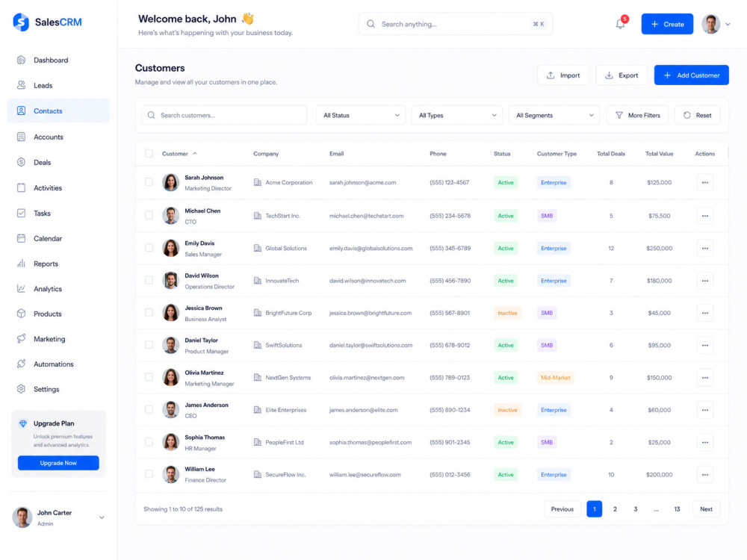Image resolution: width=747 pixels, height=560 pixels.
Task: Click the SalesCRM logo icon
Action: [21, 22]
